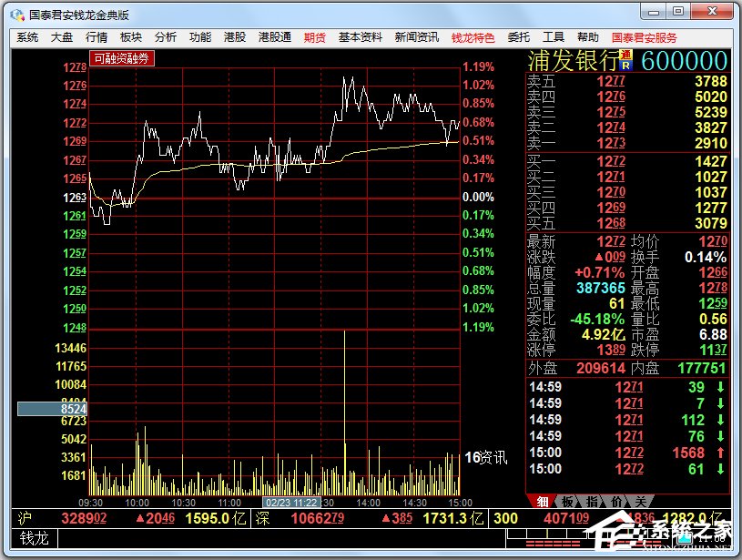Close the 国泰君安钱龙金典版 window
The image size is (742, 560).
click(x=712, y=12)
